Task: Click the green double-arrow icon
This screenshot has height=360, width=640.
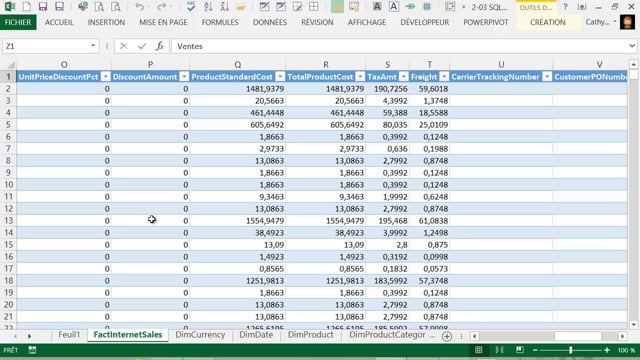Action: click(410, 7)
